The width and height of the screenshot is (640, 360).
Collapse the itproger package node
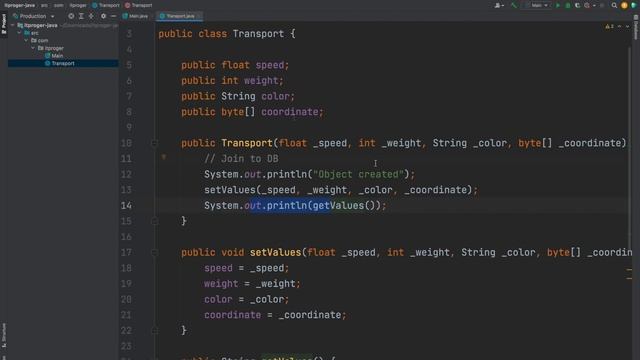(x=33, y=48)
